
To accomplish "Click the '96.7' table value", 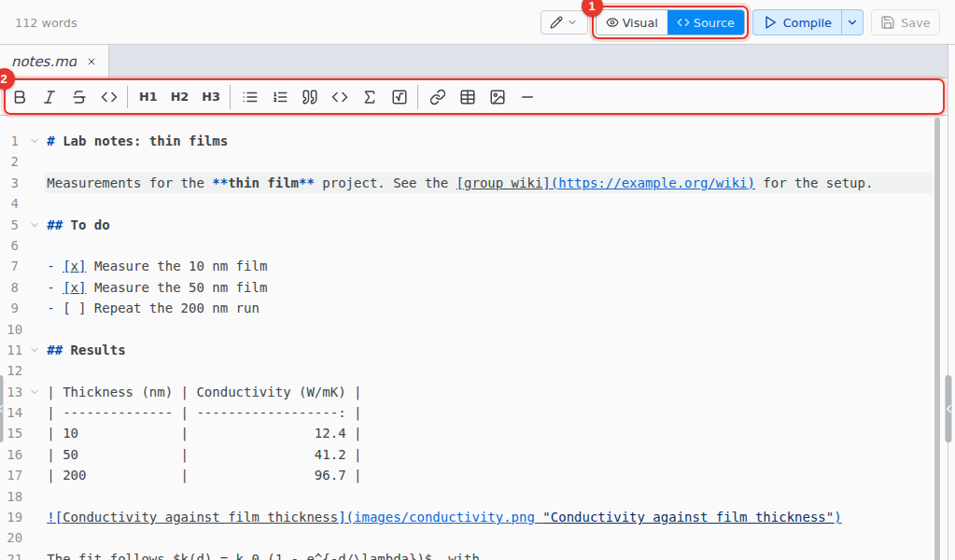I will click(330, 475).
